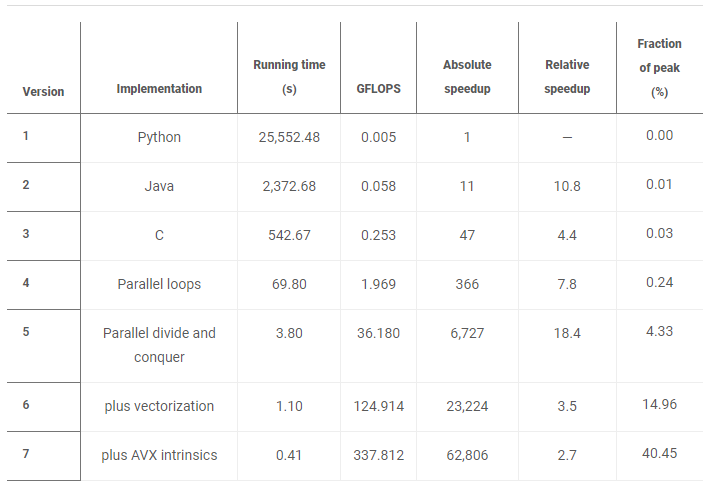
Task: Select the Absolute speedup header
Action: [x=466, y=77]
